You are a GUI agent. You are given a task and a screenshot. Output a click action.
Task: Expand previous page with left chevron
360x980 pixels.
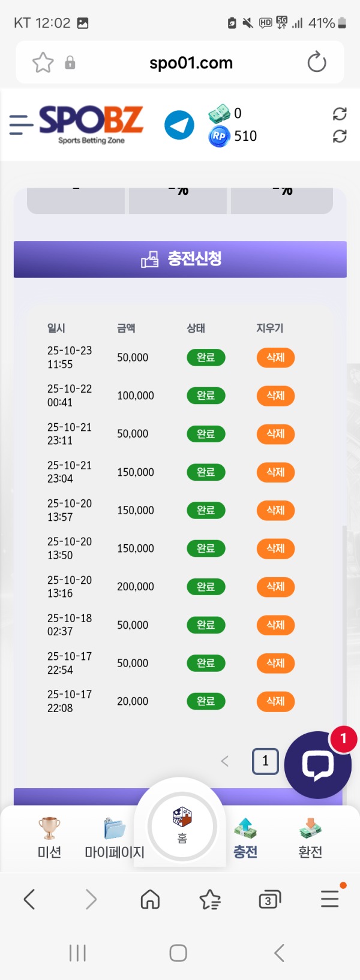[x=225, y=761]
